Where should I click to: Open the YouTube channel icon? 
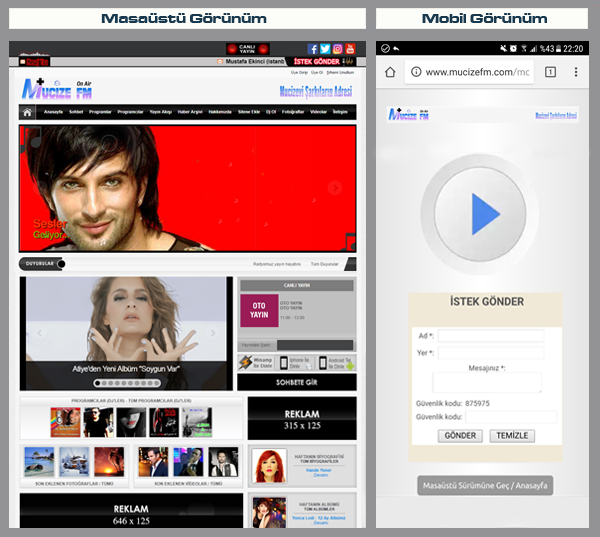(349, 48)
